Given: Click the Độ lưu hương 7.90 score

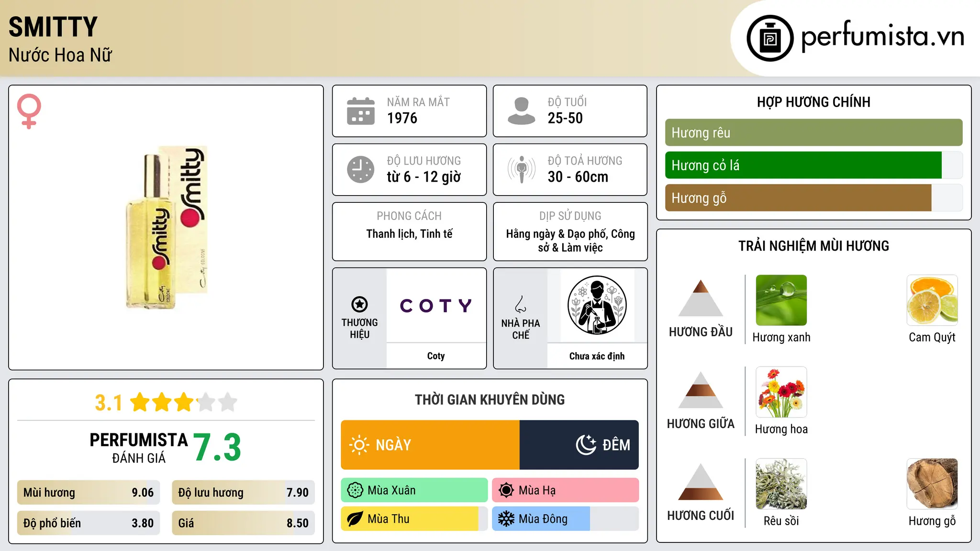Looking at the screenshot, I should coord(243,493).
